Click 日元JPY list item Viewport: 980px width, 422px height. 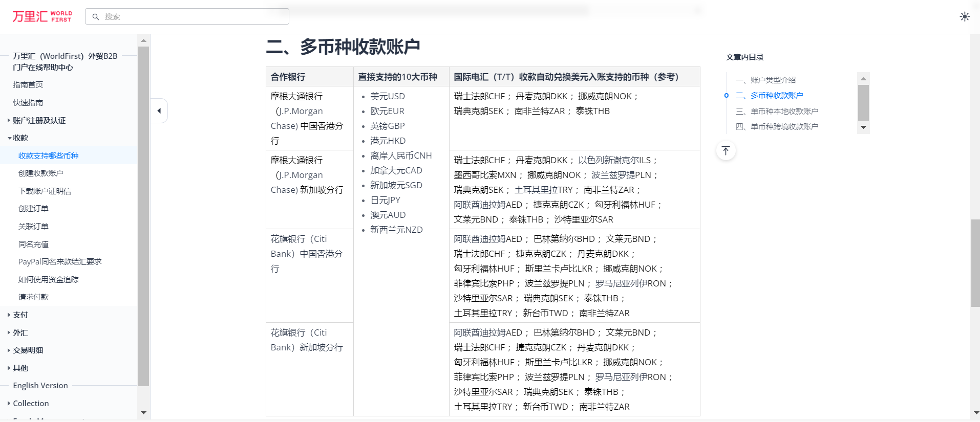click(x=385, y=200)
